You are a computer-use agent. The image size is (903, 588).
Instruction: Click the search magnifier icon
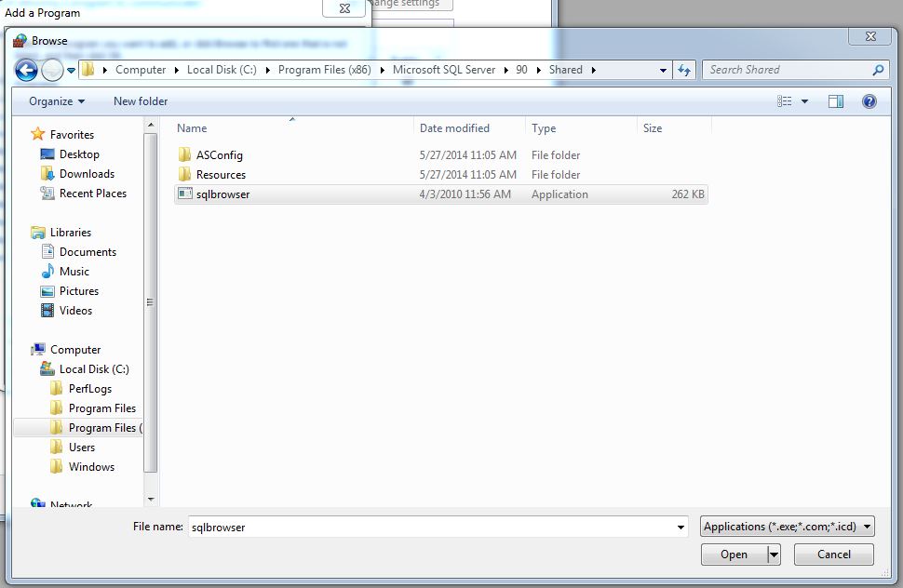click(x=878, y=70)
